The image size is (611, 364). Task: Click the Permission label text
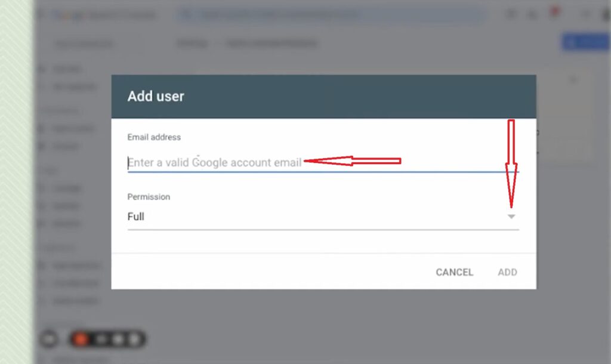point(149,197)
